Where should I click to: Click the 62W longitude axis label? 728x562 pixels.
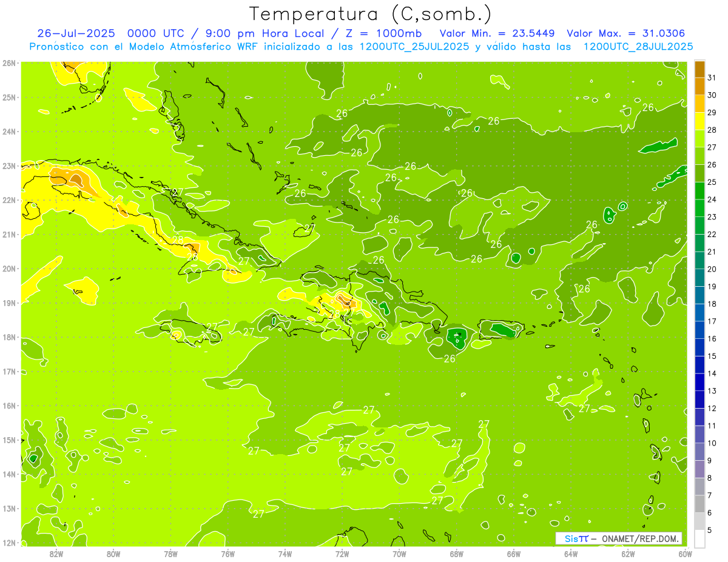(x=629, y=554)
